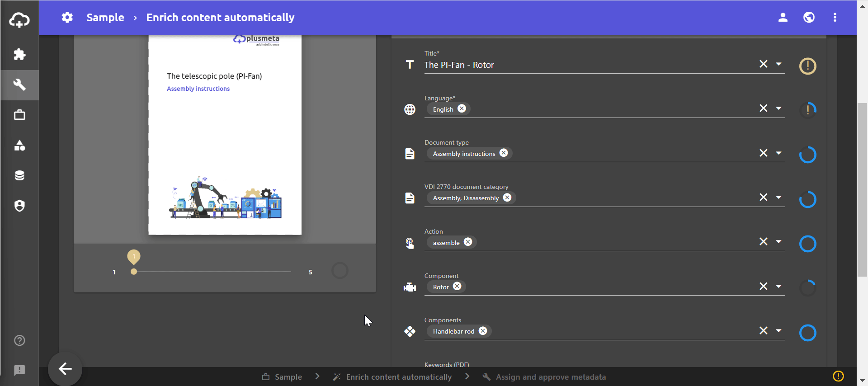Click the page slider thumb at page 1
Image resolution: width=868 pixels, height=386 pixels.
tap(134, 272)
